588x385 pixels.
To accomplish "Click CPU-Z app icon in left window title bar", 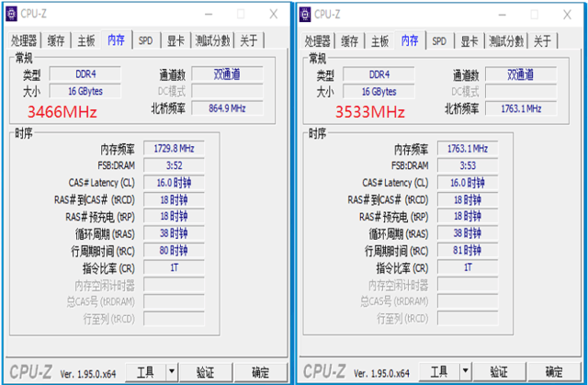I will 11,14.
